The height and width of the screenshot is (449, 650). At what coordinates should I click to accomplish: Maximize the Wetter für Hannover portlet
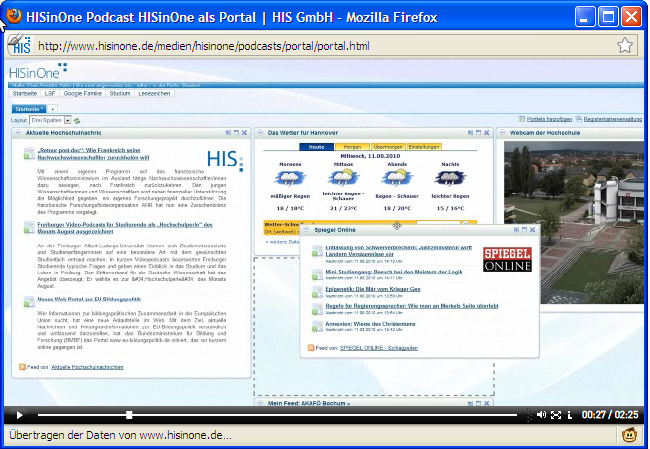[x=478, y=133]
